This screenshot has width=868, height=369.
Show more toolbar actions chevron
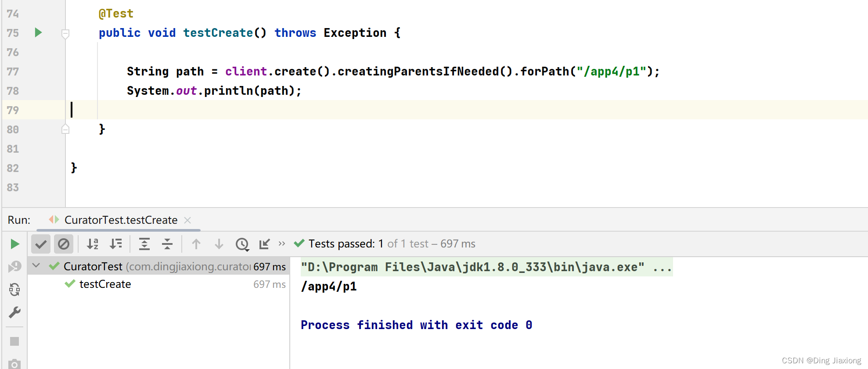[x=282, y=244]
